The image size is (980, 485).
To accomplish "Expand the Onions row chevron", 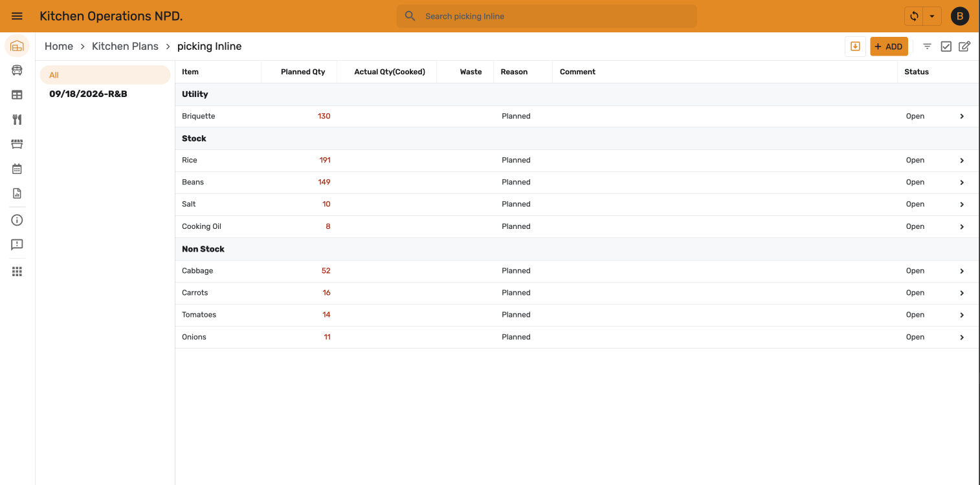I will (x=962, y=337).
